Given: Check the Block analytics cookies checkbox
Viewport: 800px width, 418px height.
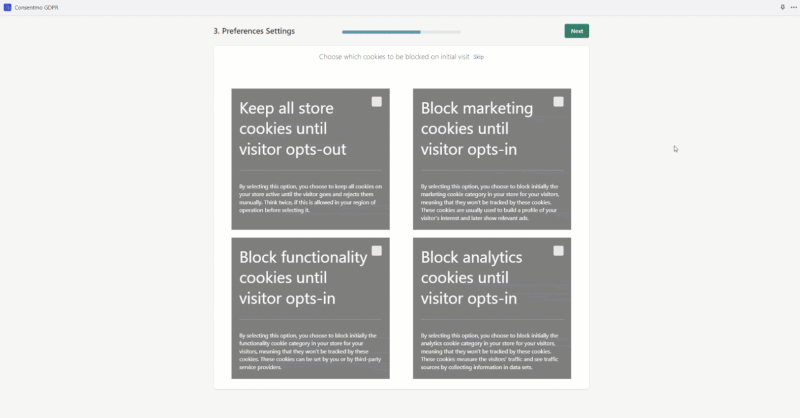Looking at the screenshot, I should coord(558,251).
